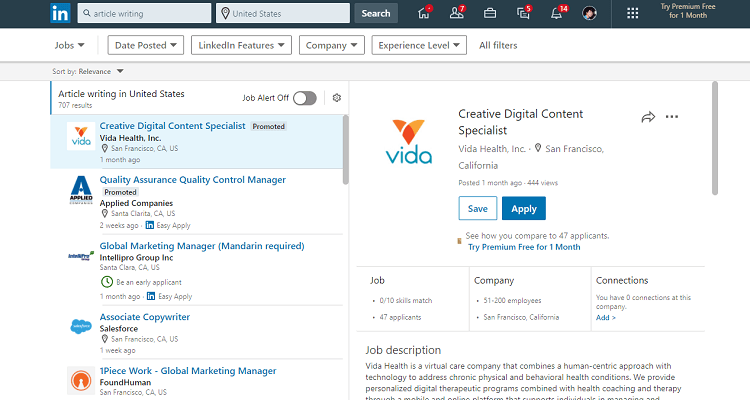The height and width of the screenshot is (400, 750).
Task: Click the job alert settings gear
Action: (337, 98)
